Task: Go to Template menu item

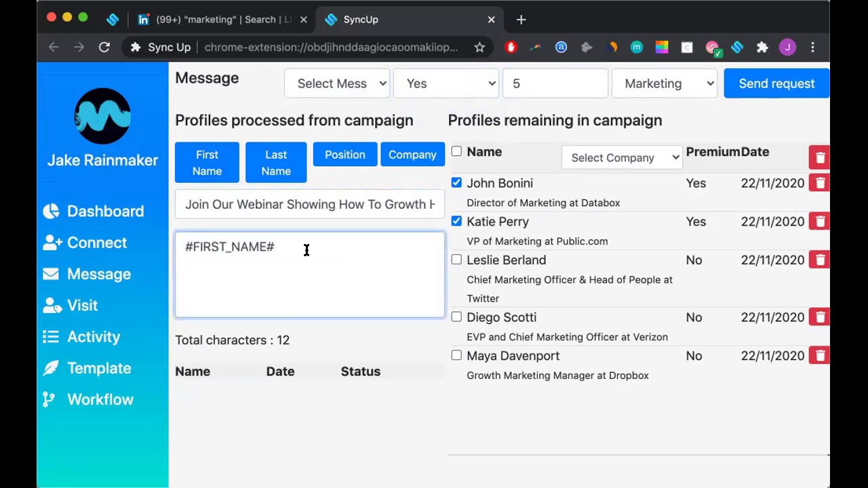Action: click(x=99, y=368)
